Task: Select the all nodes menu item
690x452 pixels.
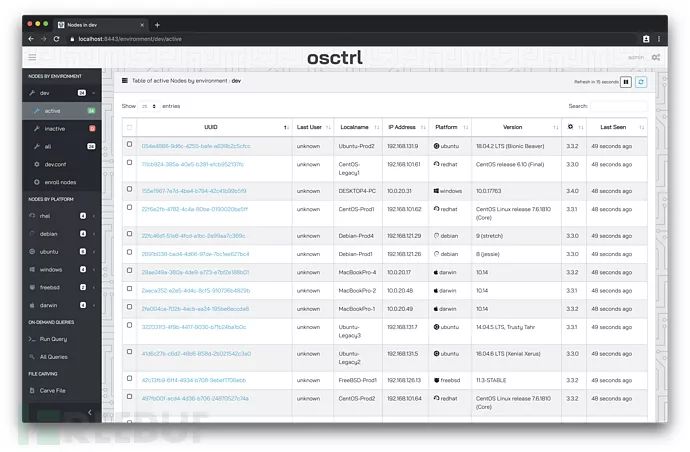Action: point(62,146)
